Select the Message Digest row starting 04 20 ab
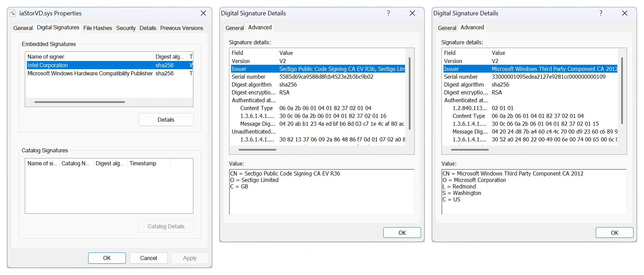644x275 pixels. [318, 124]
